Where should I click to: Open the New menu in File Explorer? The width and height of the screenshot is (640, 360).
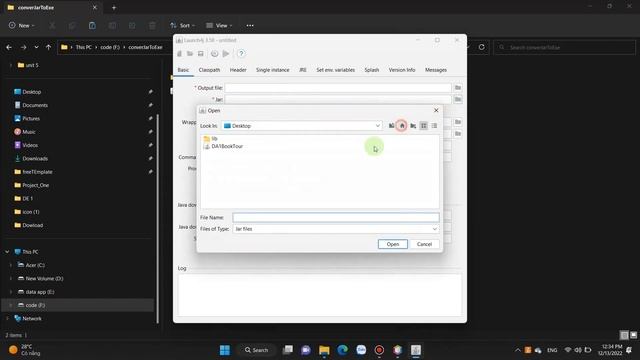tap(22, 25)
